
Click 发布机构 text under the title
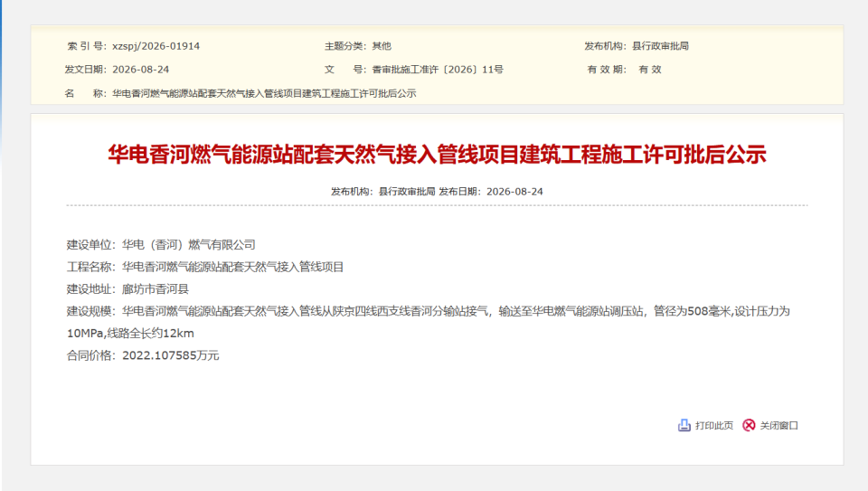pos(383,192)
